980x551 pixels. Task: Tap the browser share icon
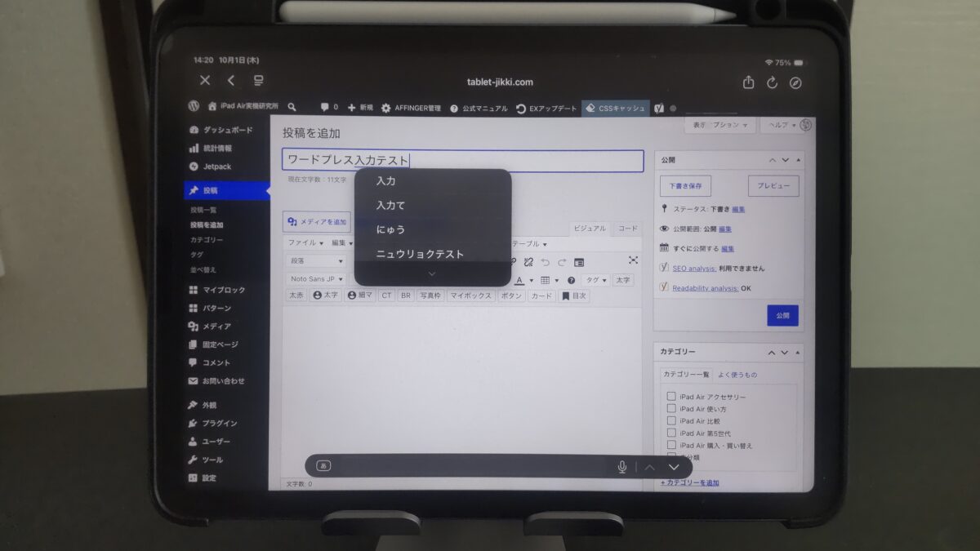click(x=748, y=82)
